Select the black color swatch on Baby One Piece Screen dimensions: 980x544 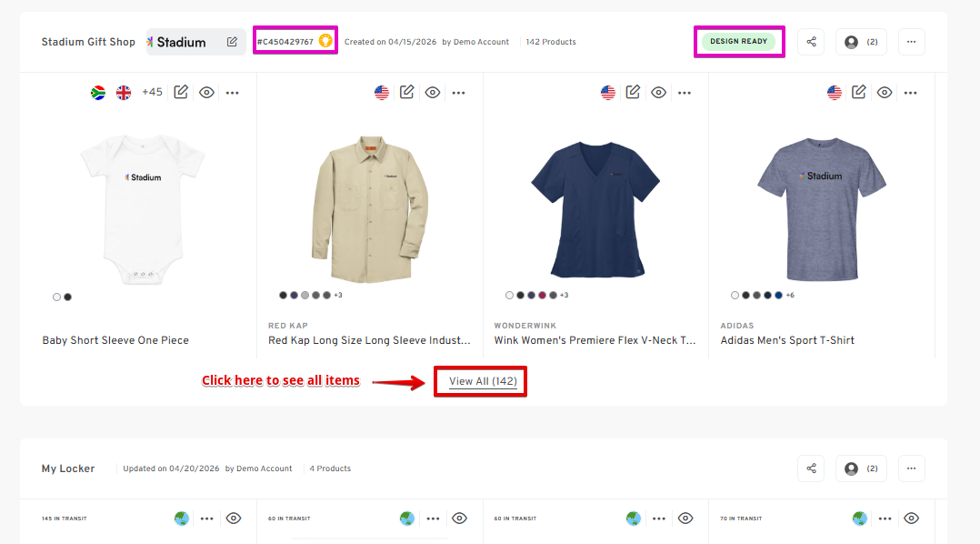[67, 297]
